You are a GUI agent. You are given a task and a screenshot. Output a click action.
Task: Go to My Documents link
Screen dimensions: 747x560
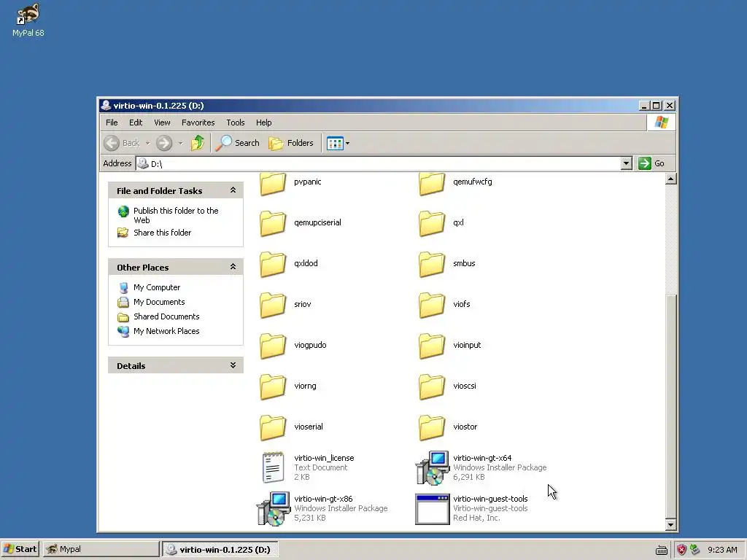(x=159, y=302)
